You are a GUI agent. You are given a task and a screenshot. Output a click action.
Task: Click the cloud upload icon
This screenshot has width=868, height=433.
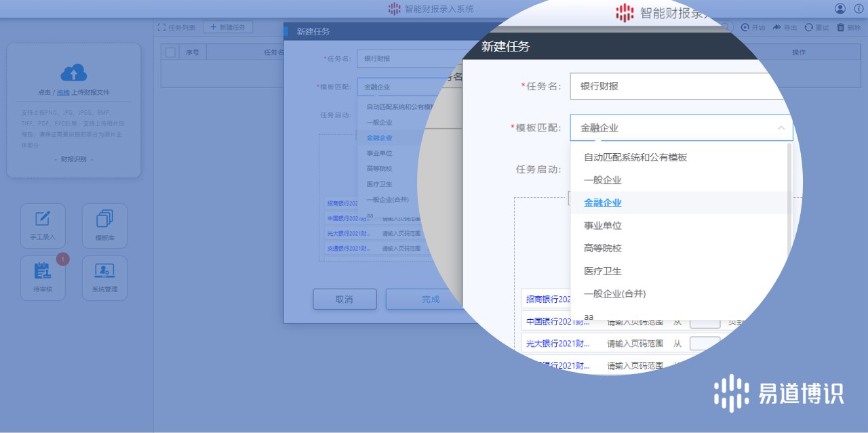coord(74,73)
